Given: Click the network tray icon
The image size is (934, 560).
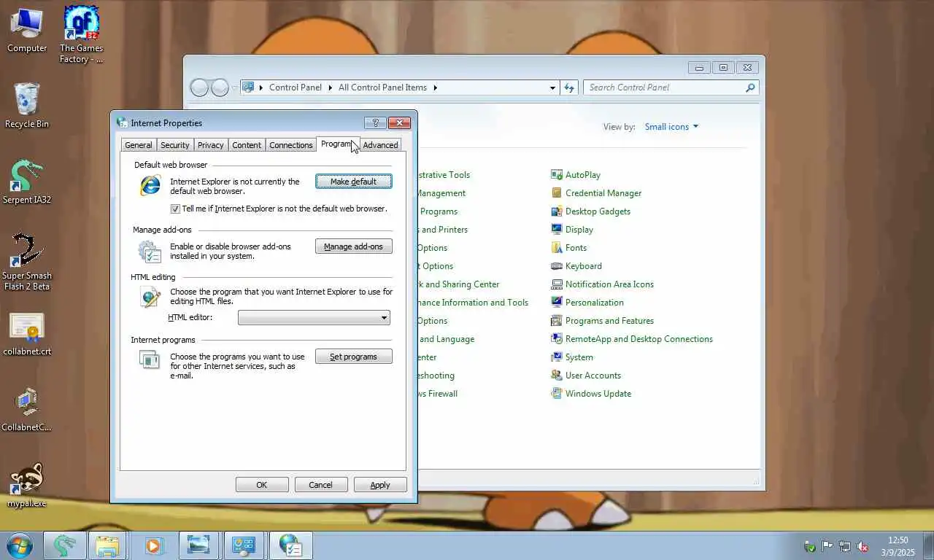Looking at the screenshot, I should [x=844, y=546].
